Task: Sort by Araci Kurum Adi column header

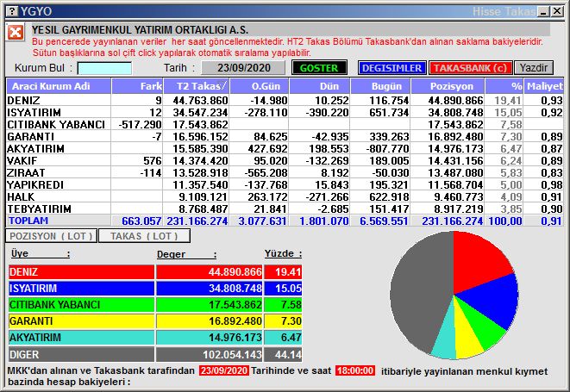Action: point(59,86)
